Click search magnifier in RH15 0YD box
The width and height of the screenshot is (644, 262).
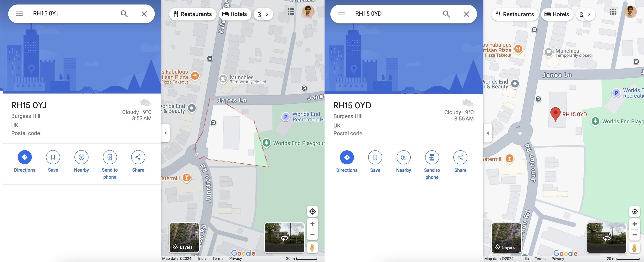tap(446, 14)
